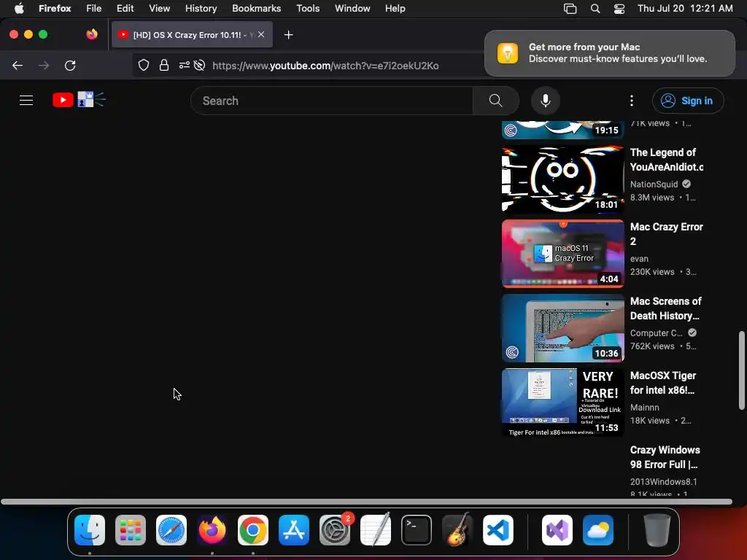Reload the current page
This screenshot has width=747, height=560.
click(x=70, y=66)
